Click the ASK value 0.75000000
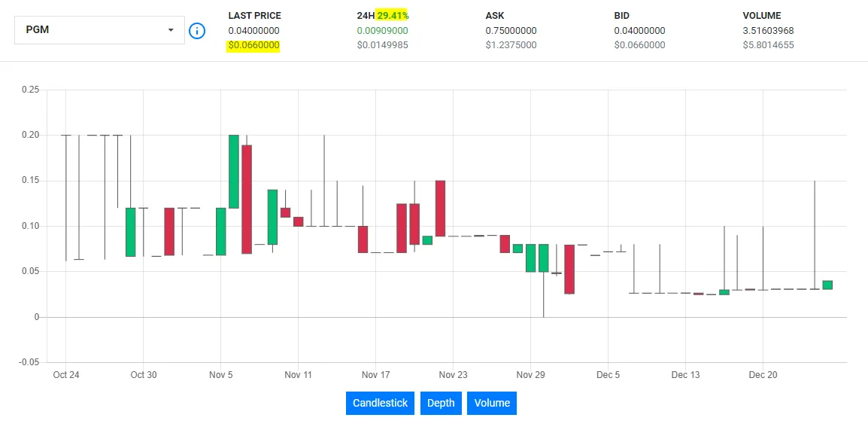Viewport: 868px width, 436px height. tap(511, 30)
